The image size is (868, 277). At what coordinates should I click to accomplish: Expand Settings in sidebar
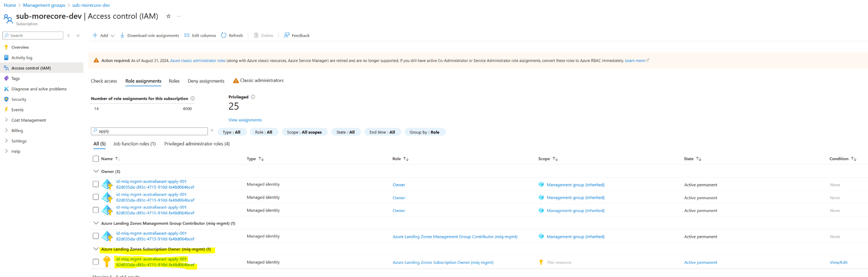pos(6,141)
